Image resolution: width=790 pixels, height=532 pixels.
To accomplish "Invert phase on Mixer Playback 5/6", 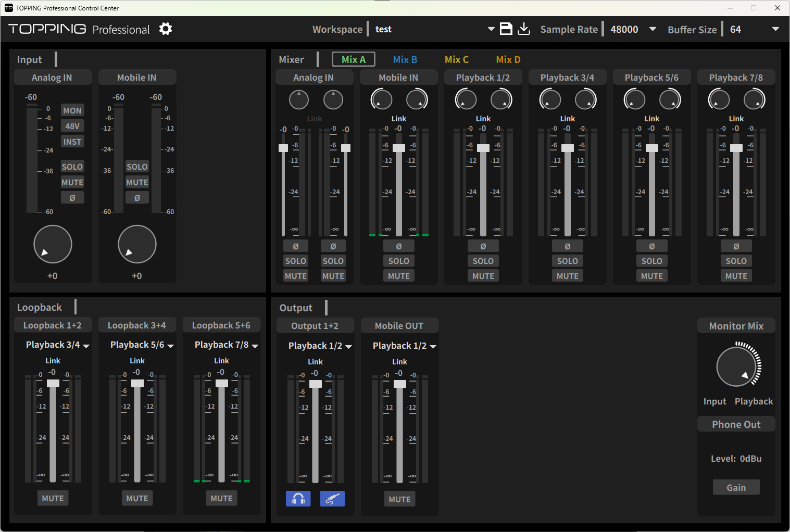I will point(652,246).
